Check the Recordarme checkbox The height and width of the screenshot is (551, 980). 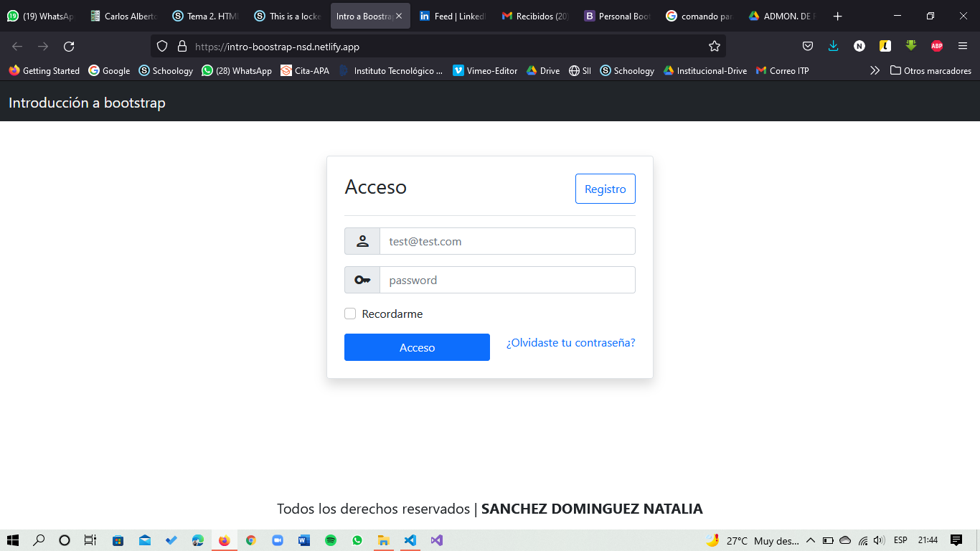point(350,314)
